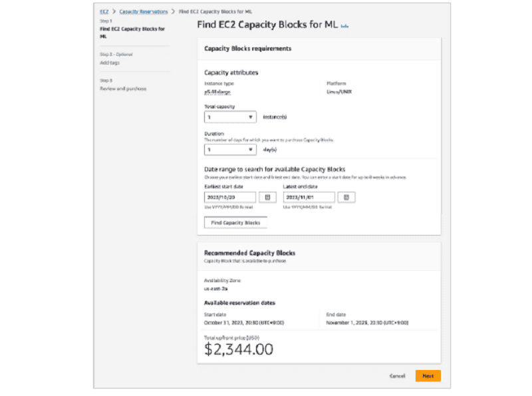Image resolution: width=532 pixels, height=396 pixels.
Task: Select Step 2 Add tags
Action: (110, 63)
